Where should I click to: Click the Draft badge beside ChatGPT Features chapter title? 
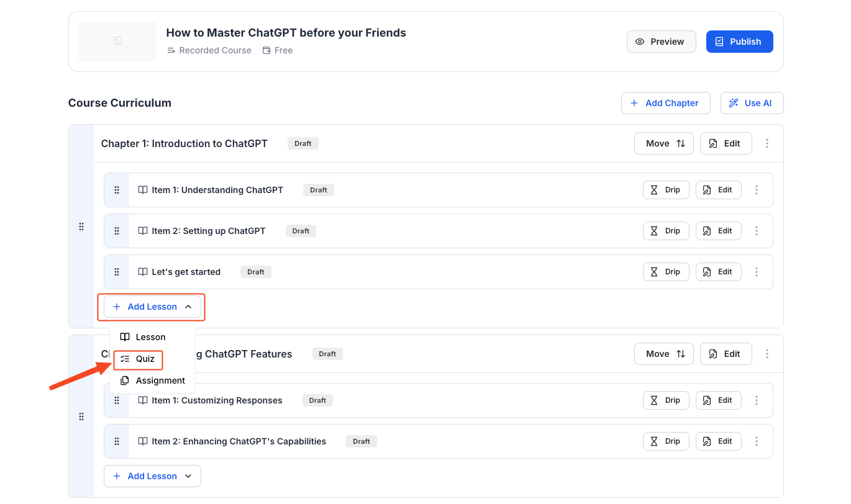click(327, 354)
